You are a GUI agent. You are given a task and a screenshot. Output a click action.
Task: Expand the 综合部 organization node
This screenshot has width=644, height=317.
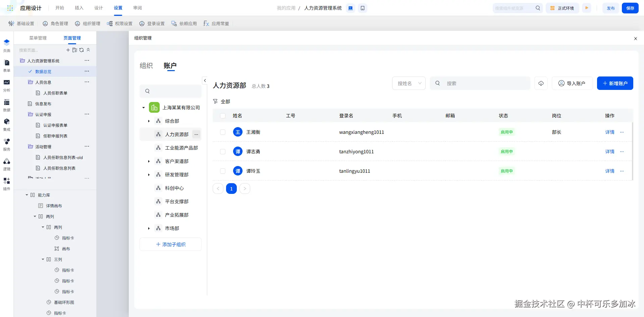(149, 121)
